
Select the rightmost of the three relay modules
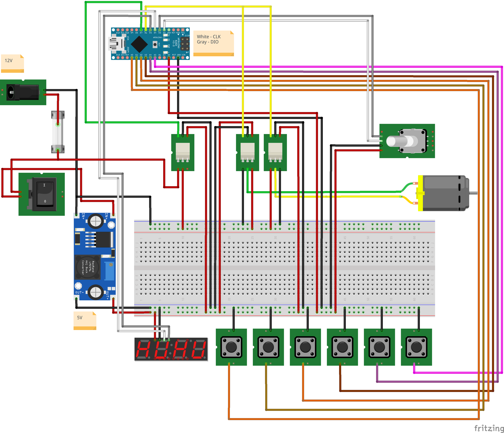pos(275,152)
